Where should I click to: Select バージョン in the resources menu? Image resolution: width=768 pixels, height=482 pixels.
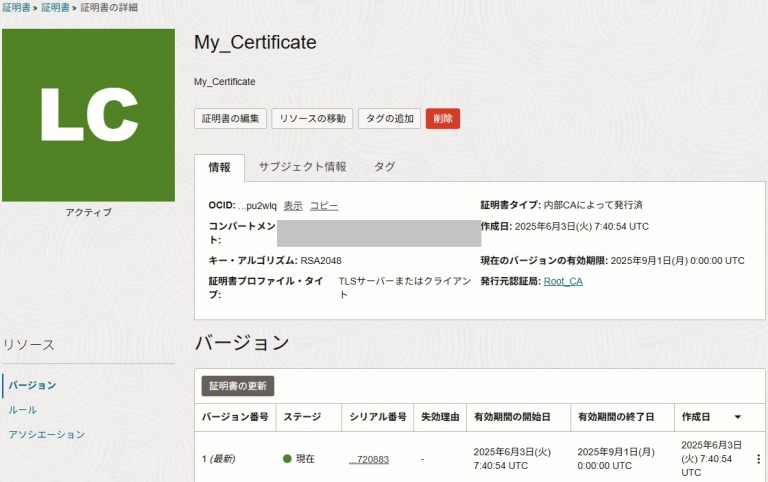(x=32, y=385)
